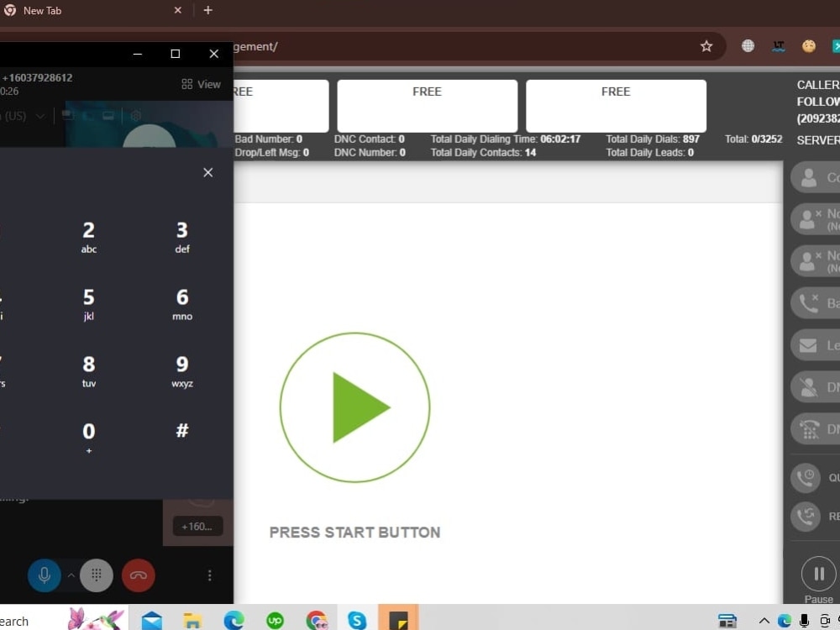
Task: Open File Explorer from the taskbar
Action: [x=192, y=621]
